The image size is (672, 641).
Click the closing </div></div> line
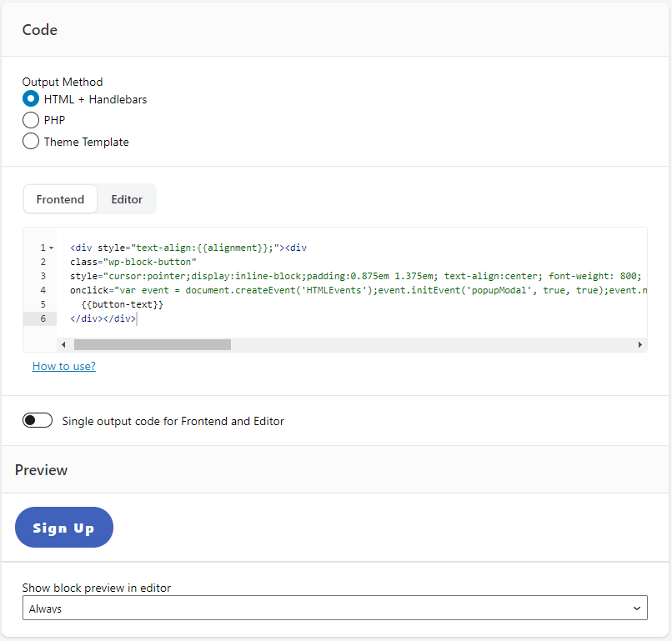coord(103,318)
